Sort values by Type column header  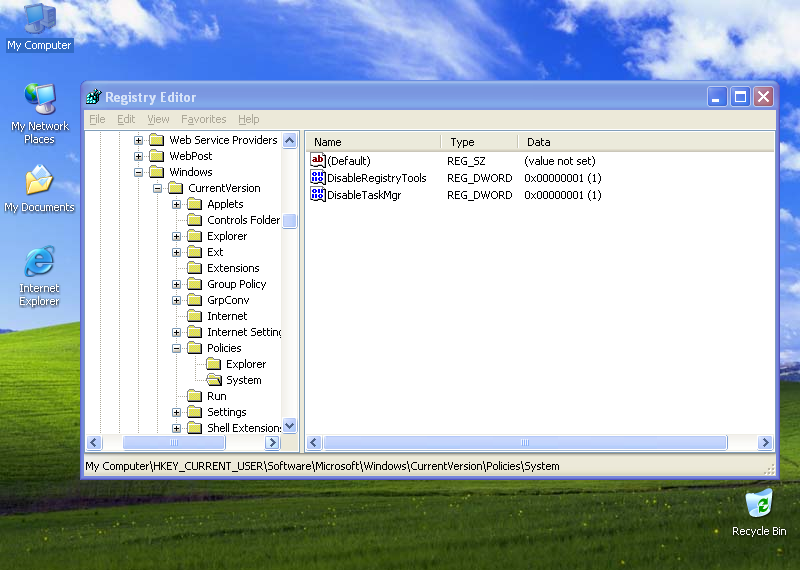[x=479, y=142]
